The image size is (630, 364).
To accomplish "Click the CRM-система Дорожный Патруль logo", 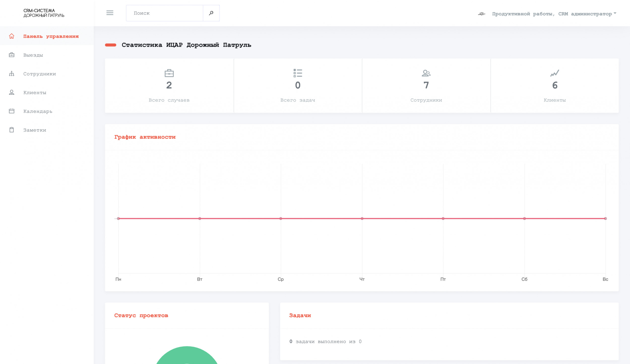I will coord(44,13).
